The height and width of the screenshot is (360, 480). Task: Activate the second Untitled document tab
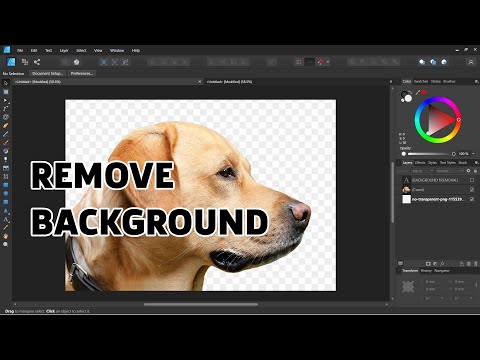(x=229, y=81)
